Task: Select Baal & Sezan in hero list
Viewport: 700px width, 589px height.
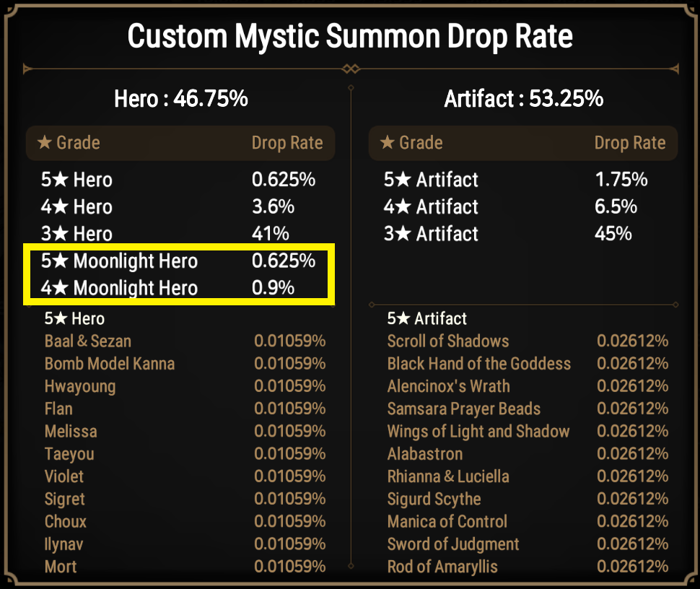Action: tap(88, 341)
